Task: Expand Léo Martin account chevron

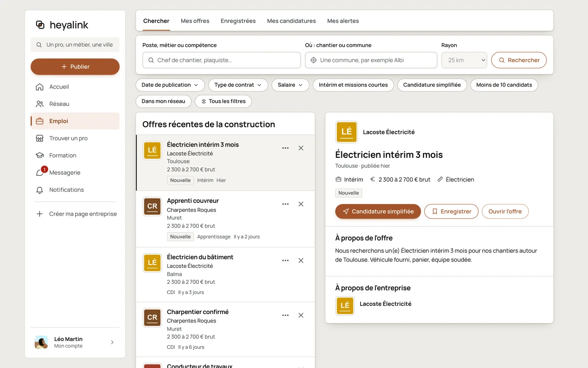Action: point(112,342)
